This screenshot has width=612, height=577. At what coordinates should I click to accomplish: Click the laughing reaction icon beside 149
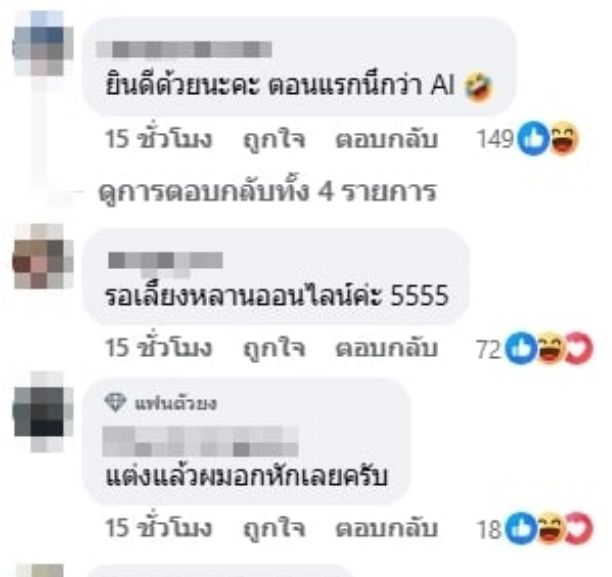pos(564,138)
